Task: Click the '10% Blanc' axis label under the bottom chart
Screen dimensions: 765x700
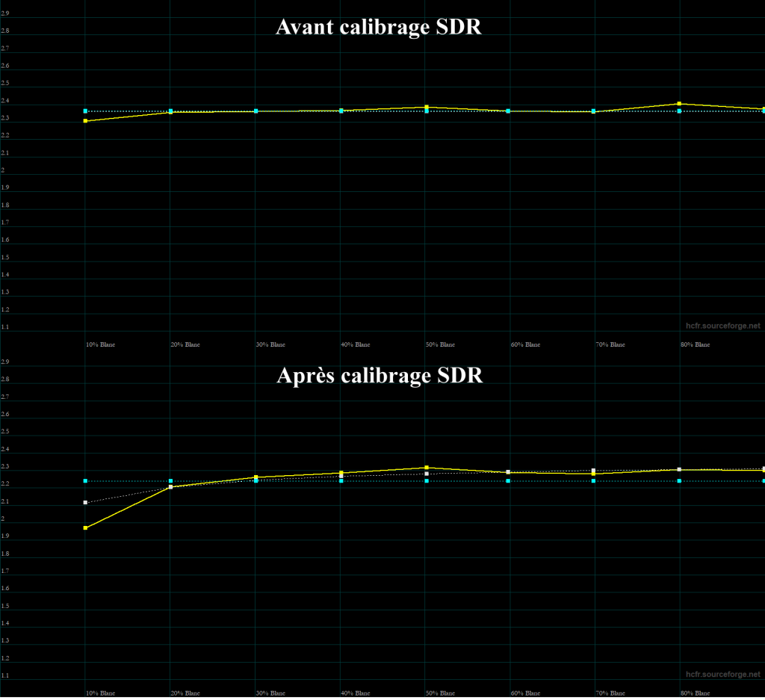Action: pyautogui.click(x=100, y=693)
